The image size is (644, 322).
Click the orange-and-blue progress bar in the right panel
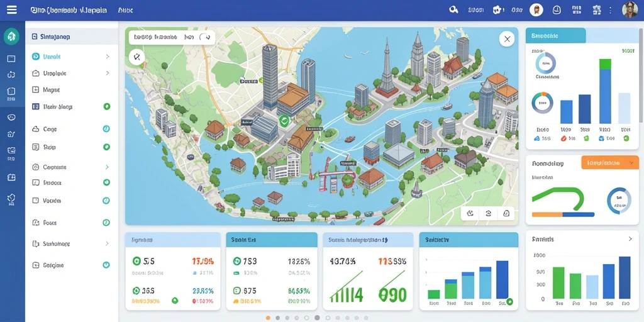pos(563,214)
